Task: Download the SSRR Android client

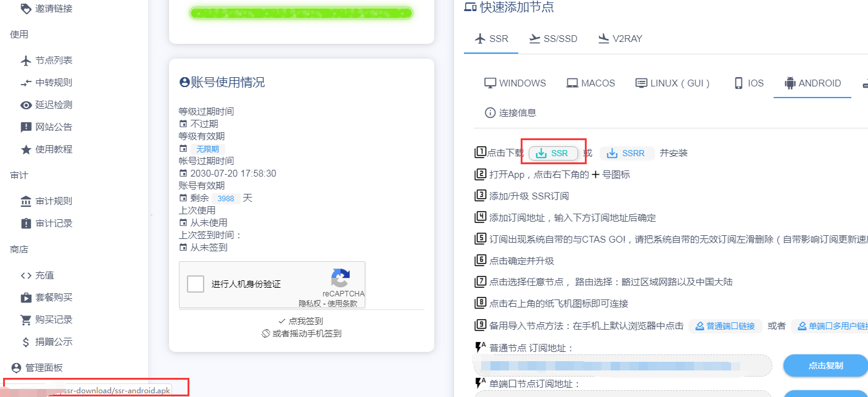Action: click(x=627, y=153)
